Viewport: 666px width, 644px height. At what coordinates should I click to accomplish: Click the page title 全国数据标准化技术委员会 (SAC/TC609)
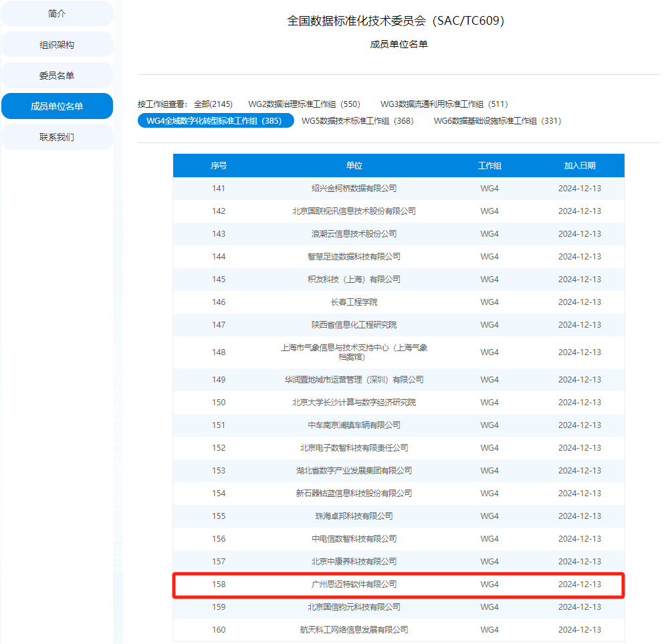[x=396, y=21]
